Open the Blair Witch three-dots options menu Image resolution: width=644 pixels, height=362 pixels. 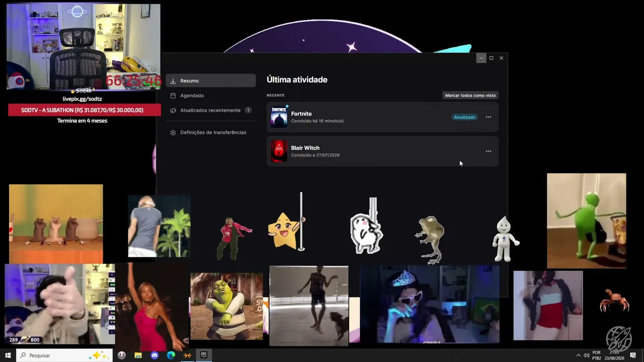tap(489, 151)
